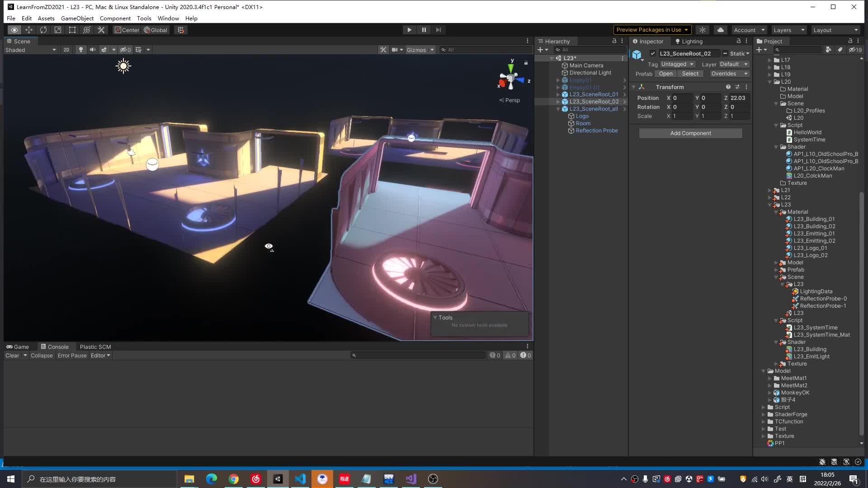Open the GameObject menu
This screenshot has width=868, height=488.
(x=77, y=18)
